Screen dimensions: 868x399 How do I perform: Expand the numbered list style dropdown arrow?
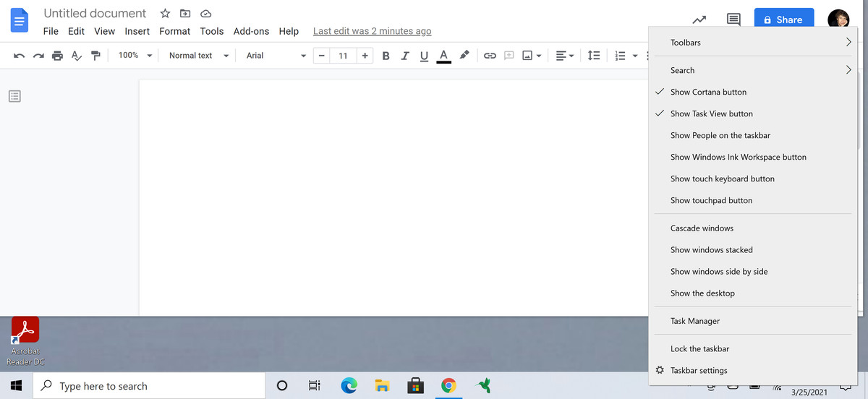tap(635, 56)
